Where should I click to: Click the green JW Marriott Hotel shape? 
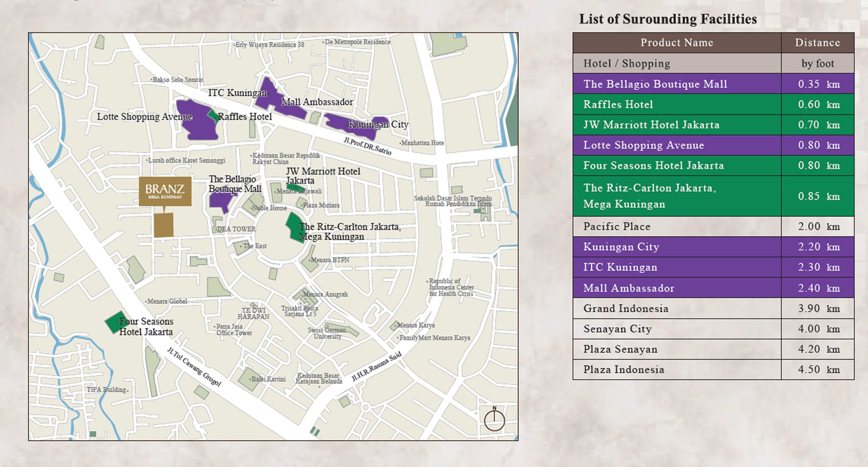pos(296,187)
